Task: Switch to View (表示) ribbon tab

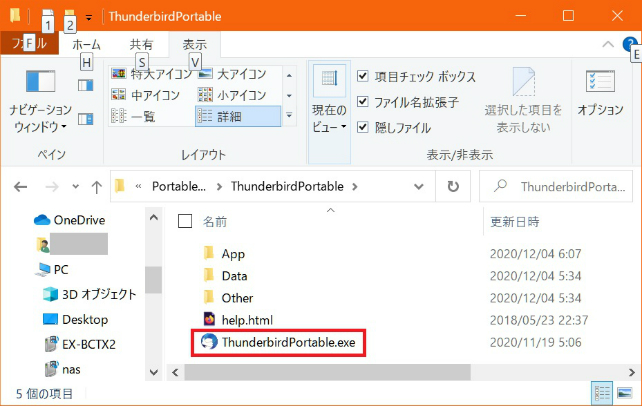Action: pos(194,44)
